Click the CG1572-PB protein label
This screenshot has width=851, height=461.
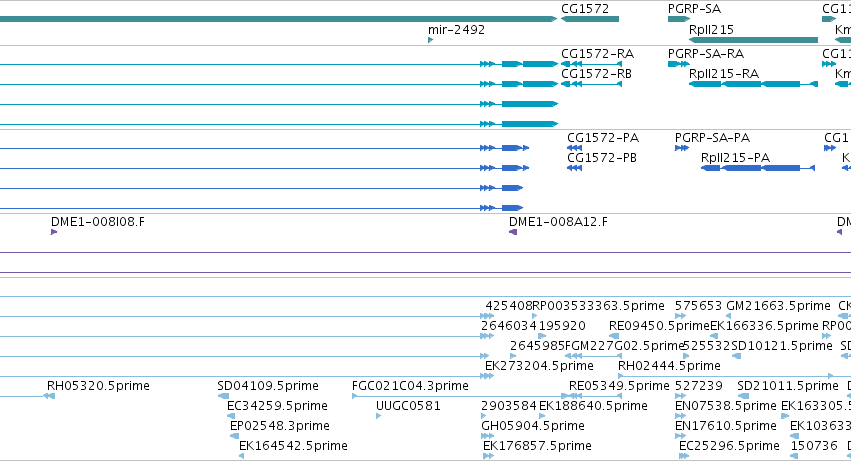click(x=601, y=158)
